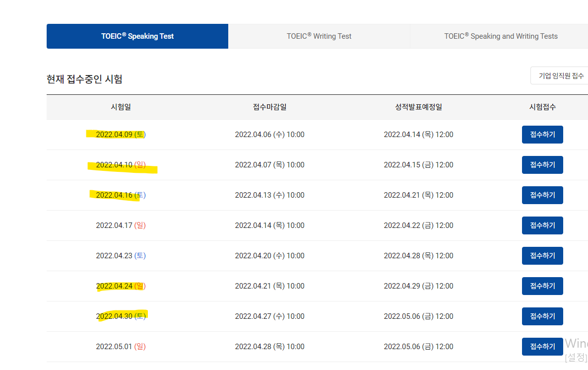Click score date 2022.04.21 (목) 12:00
This screenshot has width=588, height=370.
pyautogui.click(x=418, y=195)
